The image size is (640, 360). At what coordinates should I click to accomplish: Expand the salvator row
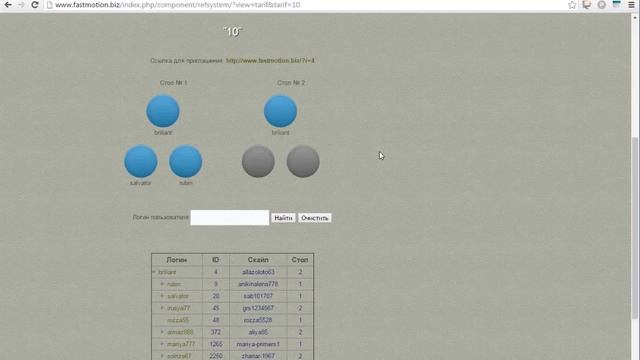(x=162, y=296)
